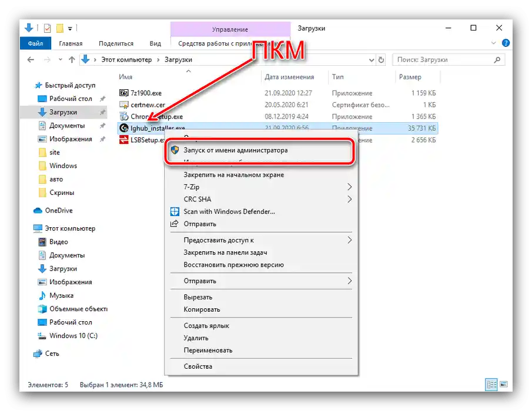Screen dimensions: 532x411
Task: Choose Закрепить на начальном экране
Action: coord(260,175)
